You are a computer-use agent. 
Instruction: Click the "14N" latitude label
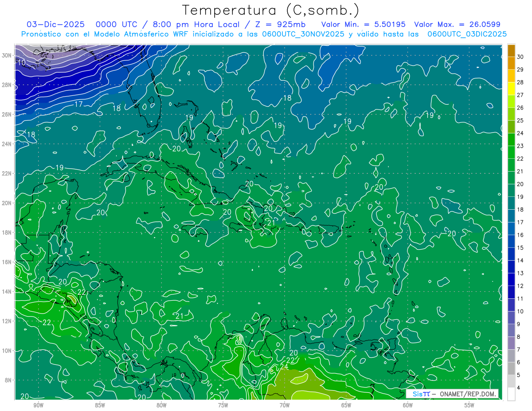tap(7, 292)
